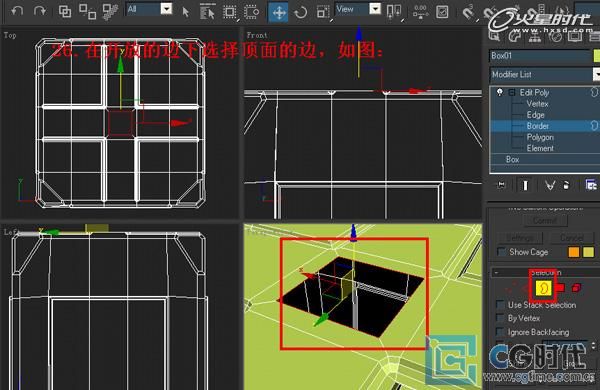Click the Redo arrow icon

click(x=39, y=11)
